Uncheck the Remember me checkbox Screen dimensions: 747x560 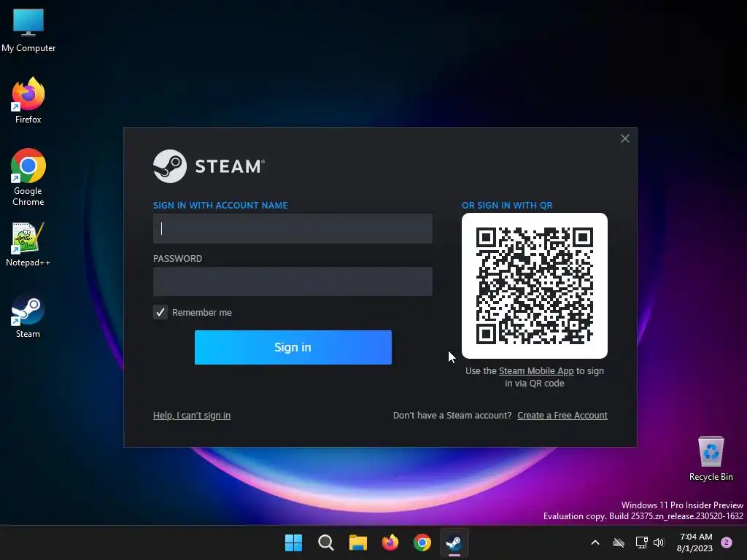tap(160, 312)
